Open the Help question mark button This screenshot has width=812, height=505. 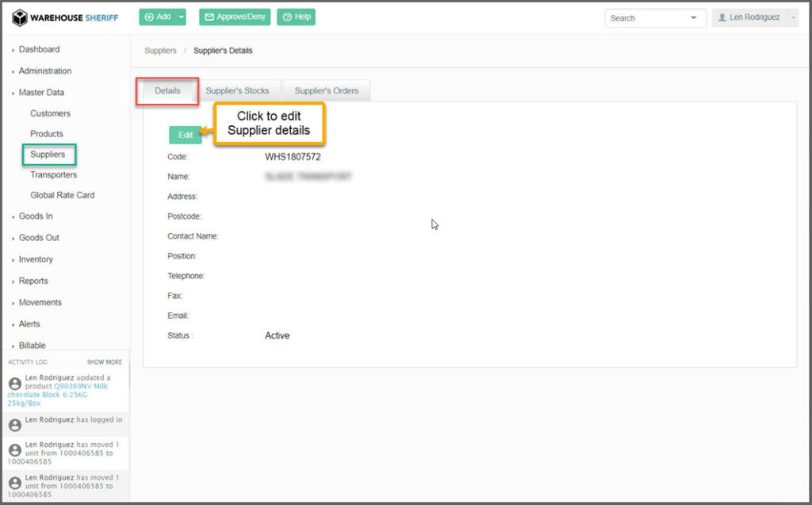[297, 17]
